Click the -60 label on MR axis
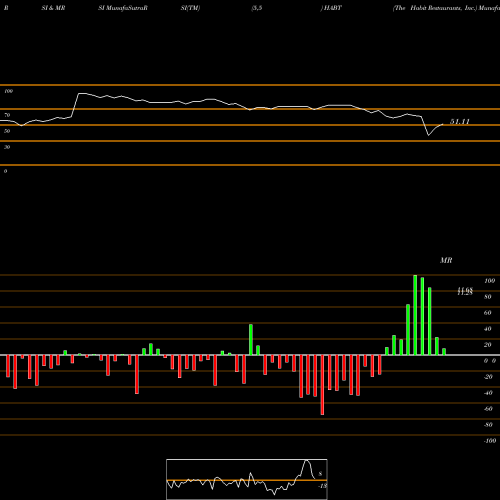The image size is (500, 500). 488,409
